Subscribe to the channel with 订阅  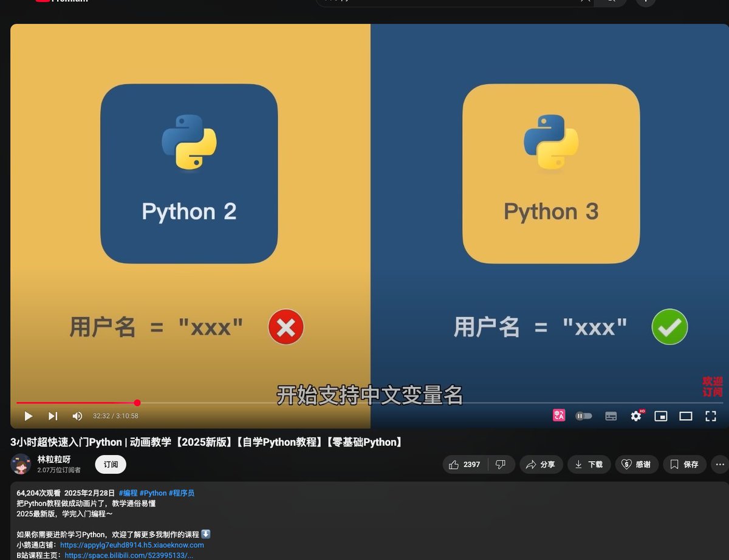tap(111, 465)
